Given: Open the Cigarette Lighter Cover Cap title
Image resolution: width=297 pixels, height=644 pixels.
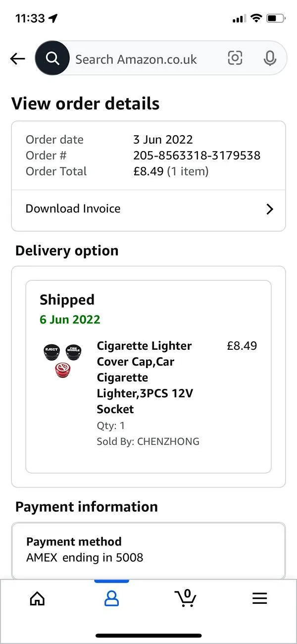Looking at the screenshot, I should (x=145, y=377).
